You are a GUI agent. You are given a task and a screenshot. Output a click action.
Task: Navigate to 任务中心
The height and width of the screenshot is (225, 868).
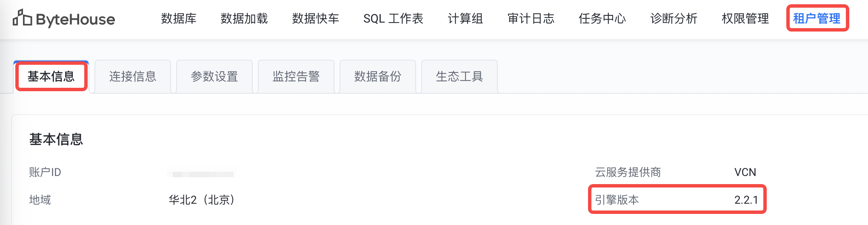602,19
